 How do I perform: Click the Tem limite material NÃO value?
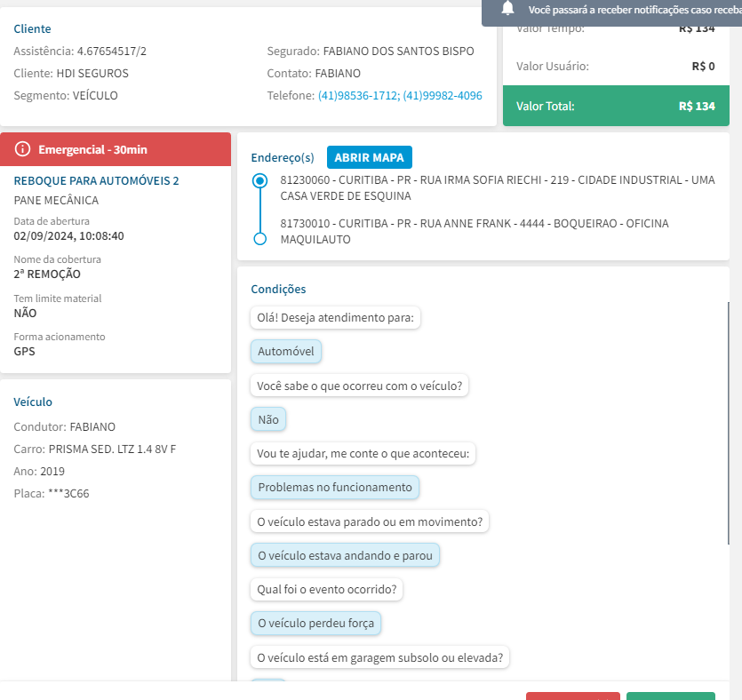(x=25, y=313)
